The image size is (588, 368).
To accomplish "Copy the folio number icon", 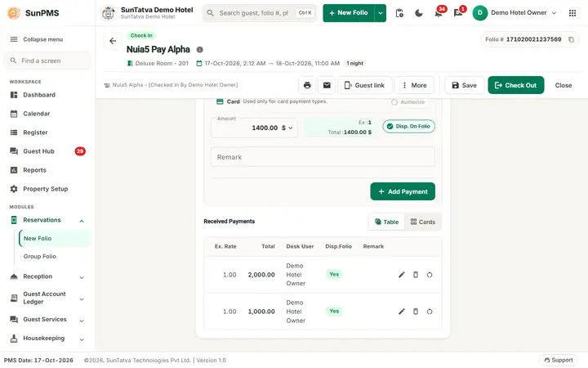I will tap(571, 39).
